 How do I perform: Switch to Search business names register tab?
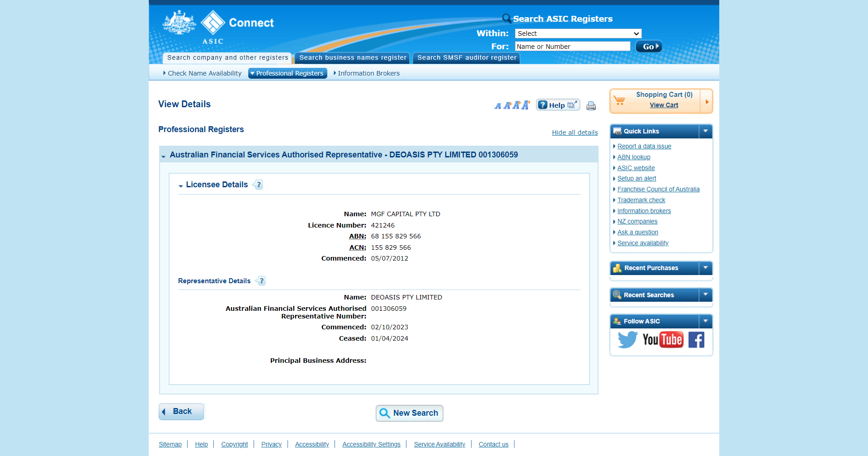[353, 58]
